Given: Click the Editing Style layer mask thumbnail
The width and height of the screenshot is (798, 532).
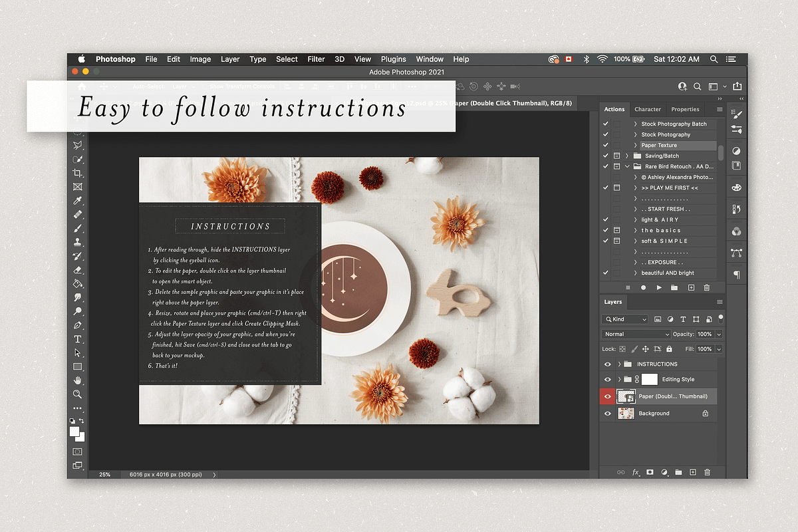Looking at the screenshot, I should click(x=649, y=379).
